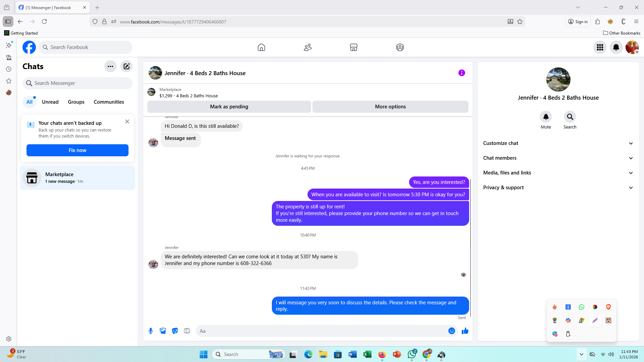
Task: List all tabs dropdown arrow
Action: tap(578, 7)
